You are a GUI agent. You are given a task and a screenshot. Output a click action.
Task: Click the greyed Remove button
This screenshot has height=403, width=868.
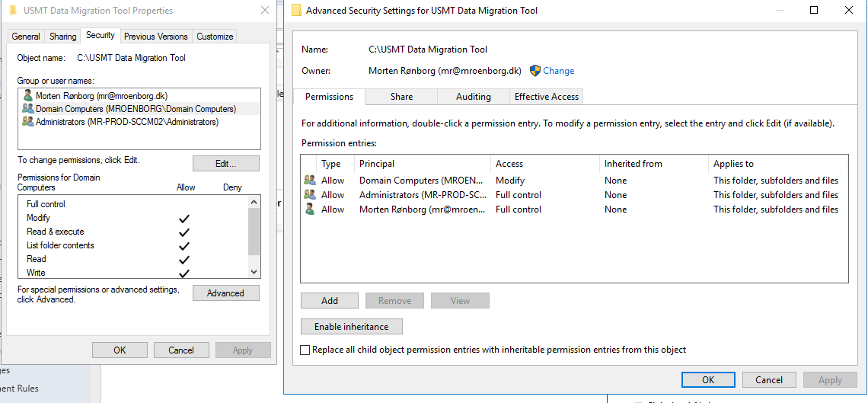[x=394, y=301]
